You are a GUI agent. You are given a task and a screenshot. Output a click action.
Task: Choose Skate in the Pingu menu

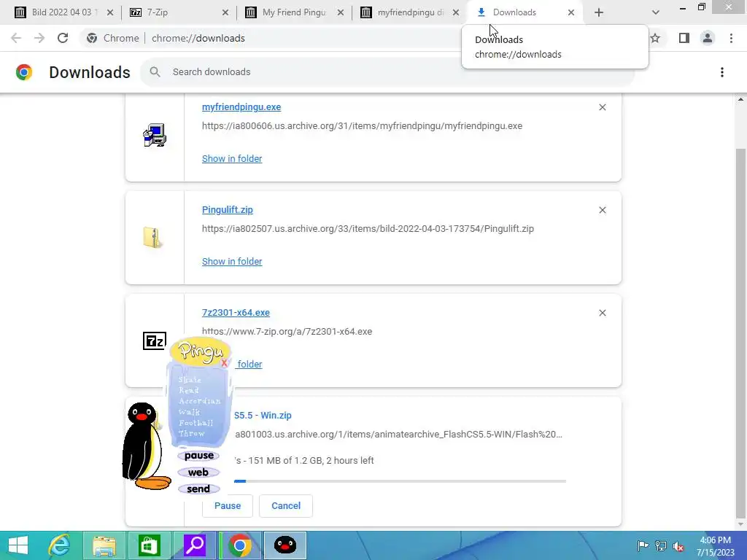[190, 380]
